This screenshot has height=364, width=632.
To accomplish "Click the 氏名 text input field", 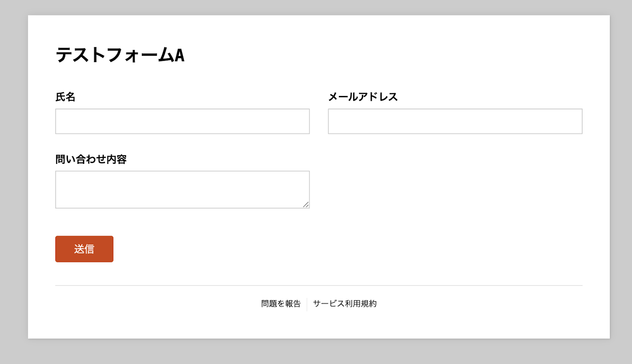I will (182, 121).
